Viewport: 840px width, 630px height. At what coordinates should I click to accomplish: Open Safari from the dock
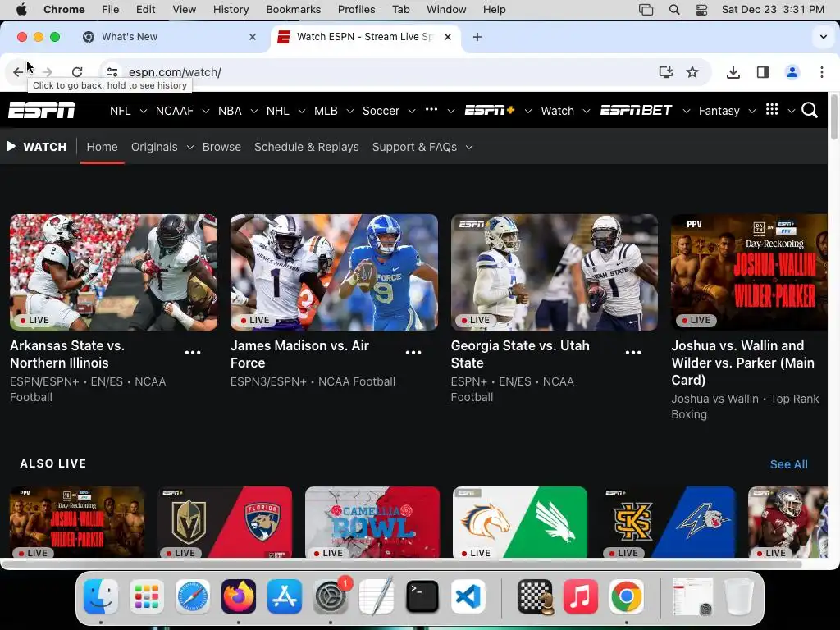(192, 596)
